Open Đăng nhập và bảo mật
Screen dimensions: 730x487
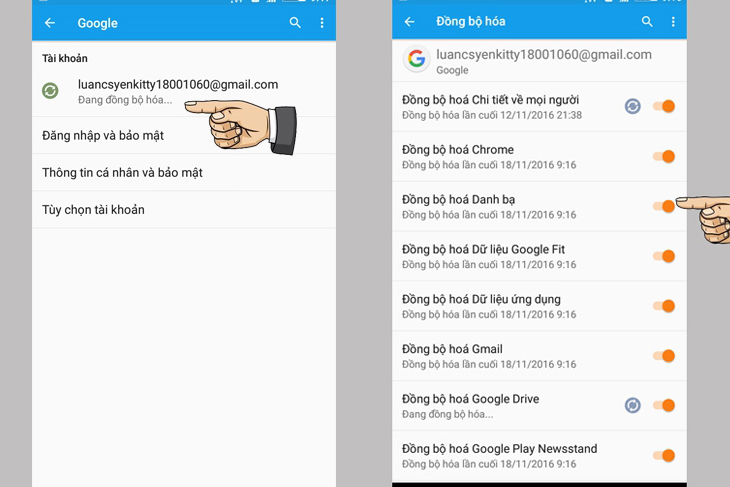pos(184,135)
